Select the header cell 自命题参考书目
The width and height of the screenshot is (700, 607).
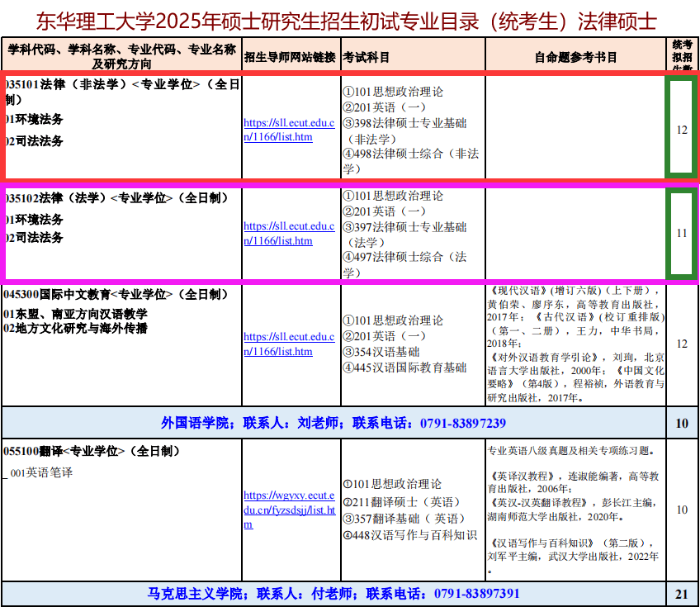(x=576, y=57)
